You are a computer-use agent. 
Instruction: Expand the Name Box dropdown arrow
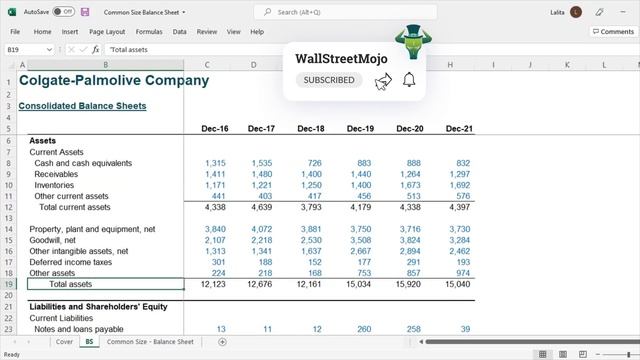(x=49, y=50)
